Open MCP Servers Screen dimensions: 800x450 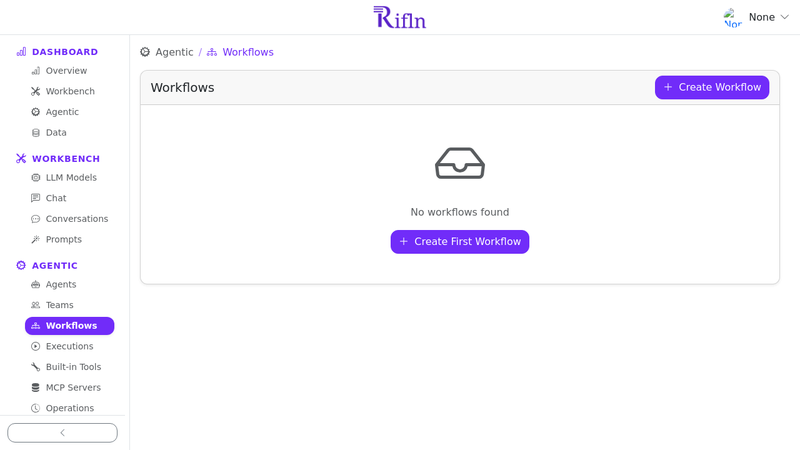point(73,388)
